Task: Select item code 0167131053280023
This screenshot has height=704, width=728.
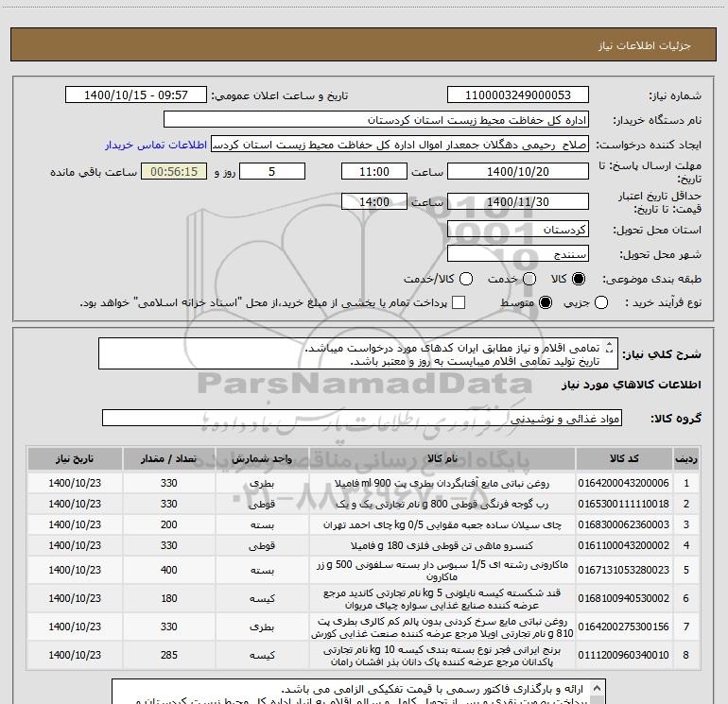Action: pyautogui.click(x=624, y=570)
